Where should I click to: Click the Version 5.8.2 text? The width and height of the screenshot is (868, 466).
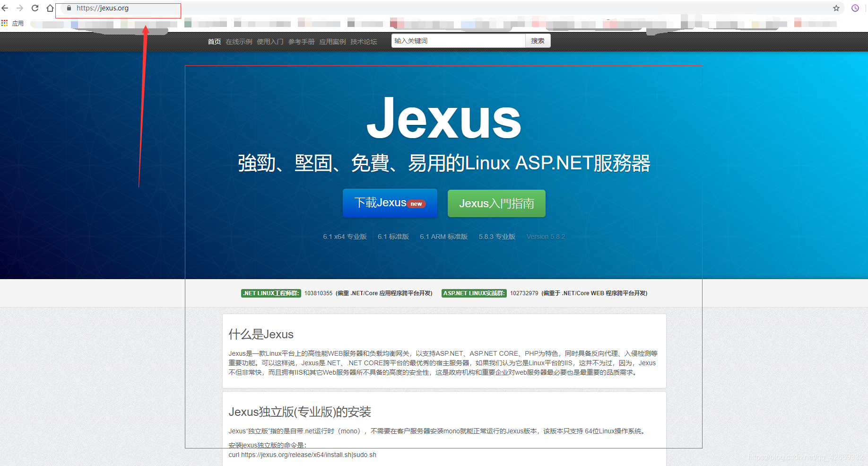coord(546,237)
